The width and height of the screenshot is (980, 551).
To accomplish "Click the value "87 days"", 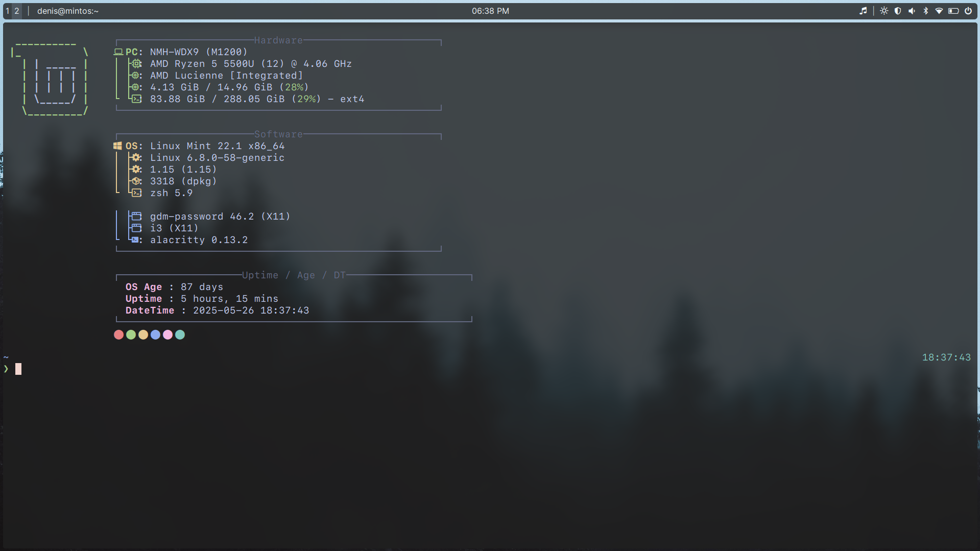I will tap(202, 287).
